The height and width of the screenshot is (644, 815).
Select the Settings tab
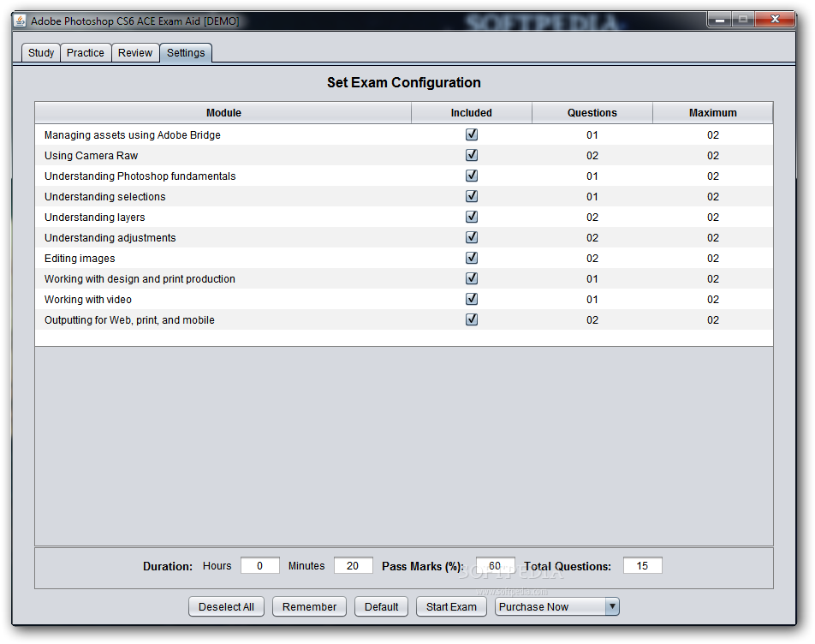[x=186, y=53]
